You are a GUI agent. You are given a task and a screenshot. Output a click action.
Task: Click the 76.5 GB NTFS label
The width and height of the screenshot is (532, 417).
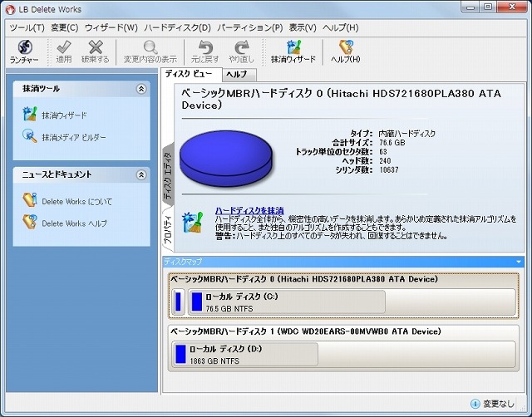(229, 309)
